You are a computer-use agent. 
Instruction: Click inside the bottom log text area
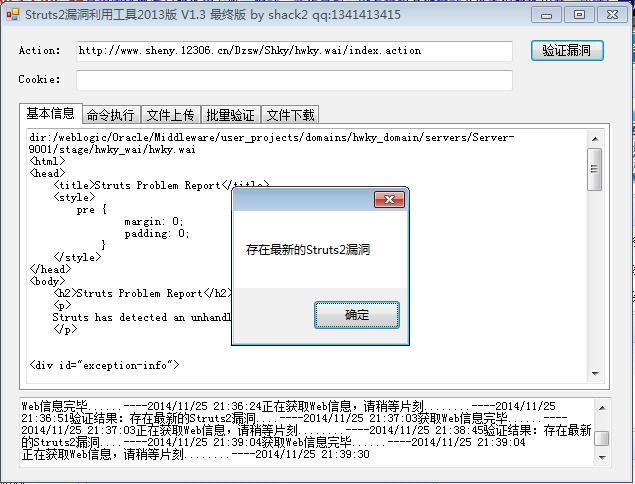(x=307, y=432)
